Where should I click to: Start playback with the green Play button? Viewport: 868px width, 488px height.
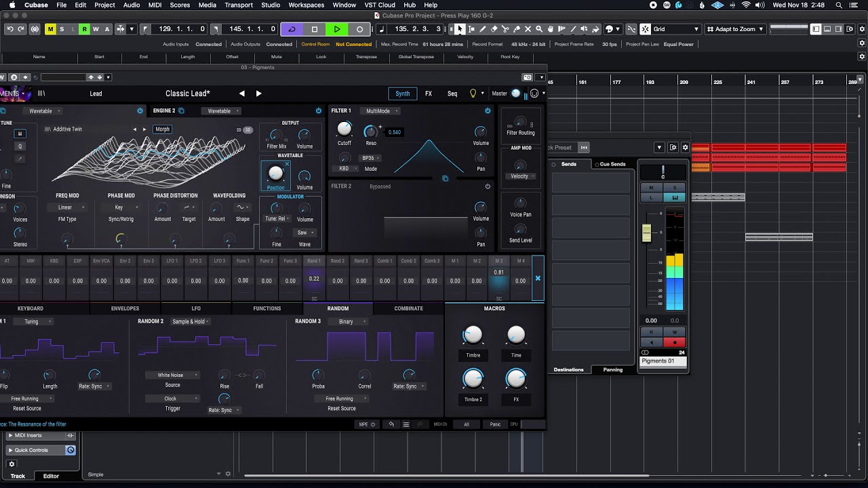pyautogui.click(x=336, y=29)
